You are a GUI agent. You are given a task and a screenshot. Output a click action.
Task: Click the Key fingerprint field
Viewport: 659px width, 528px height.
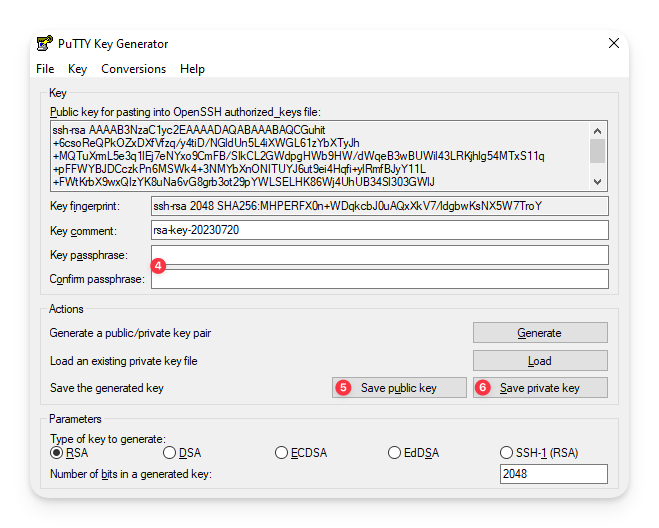click(380, 206)
